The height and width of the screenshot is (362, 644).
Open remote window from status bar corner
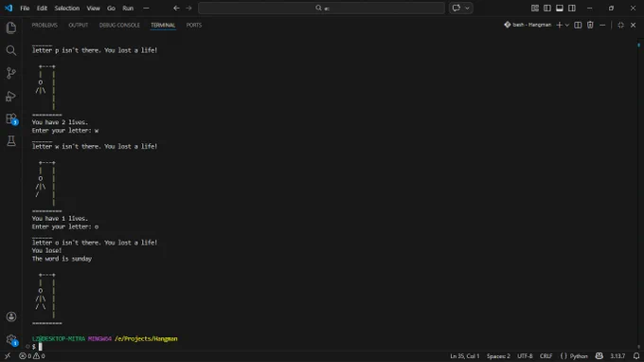click(x=8, y=356)
